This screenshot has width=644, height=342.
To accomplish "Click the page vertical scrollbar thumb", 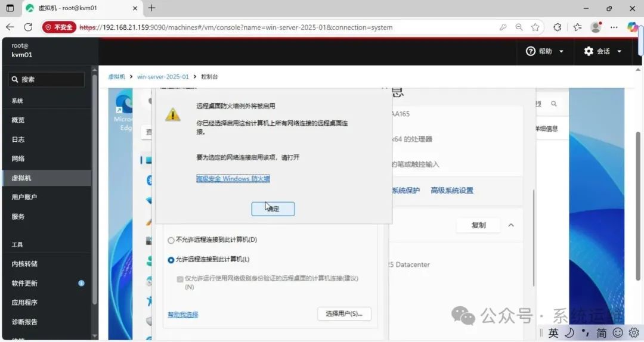I will click(638, 206).
